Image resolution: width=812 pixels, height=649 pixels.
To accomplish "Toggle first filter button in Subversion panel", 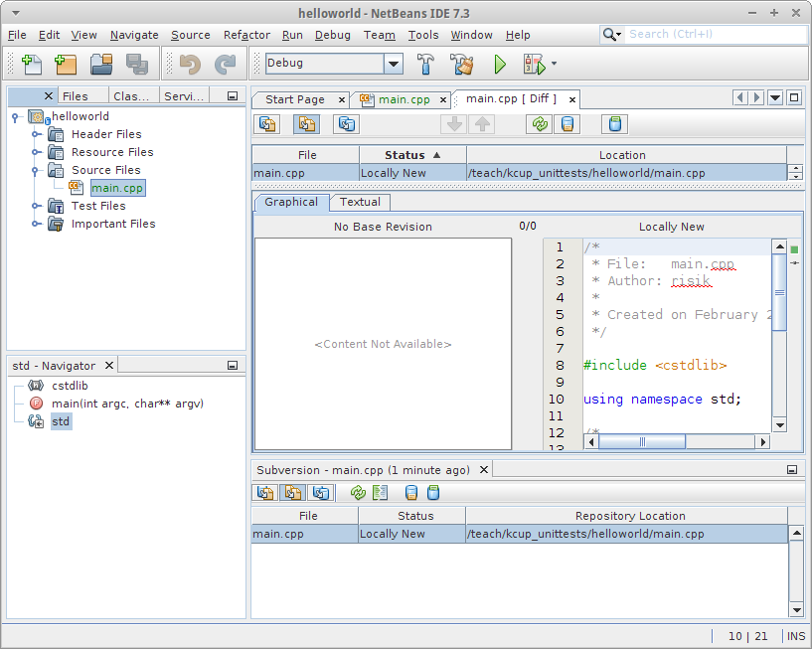I will point(265,493).
